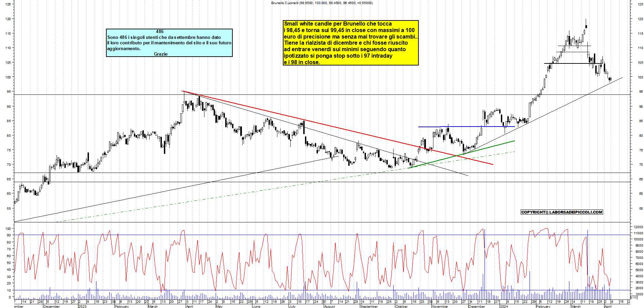Click the 'June' month label on the time axis
The width and height of the screenshot is (644, 308).
256,306
